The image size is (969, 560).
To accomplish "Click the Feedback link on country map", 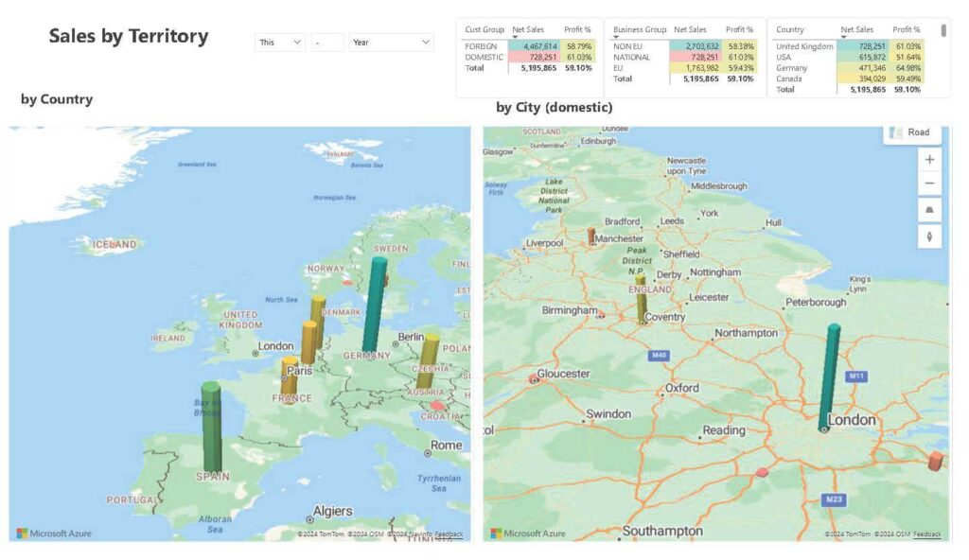I will 449,534.
